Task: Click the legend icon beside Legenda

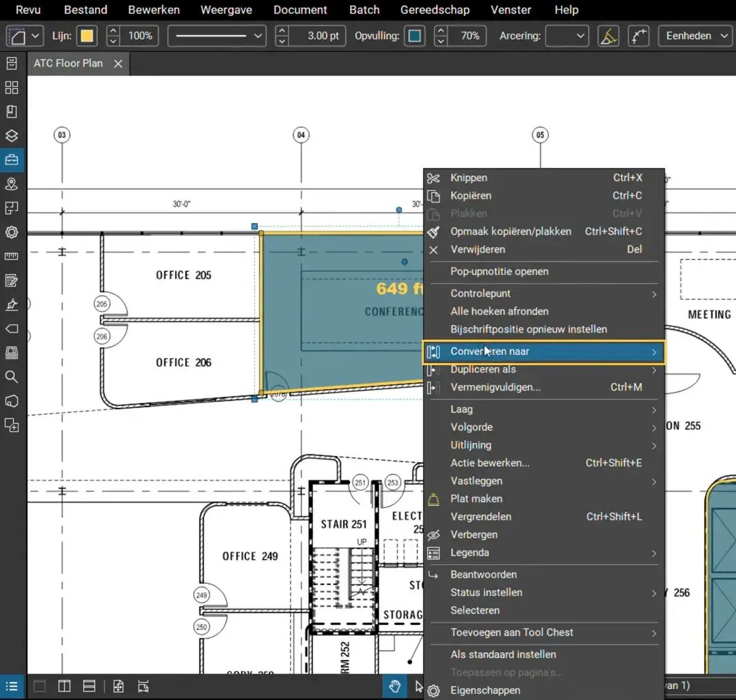Action: [x=433, y=553]
